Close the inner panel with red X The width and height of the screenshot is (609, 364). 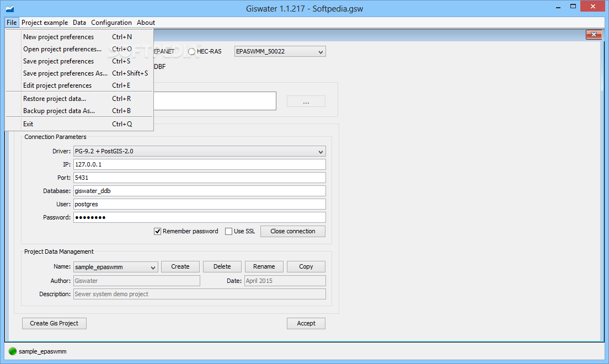594,35
